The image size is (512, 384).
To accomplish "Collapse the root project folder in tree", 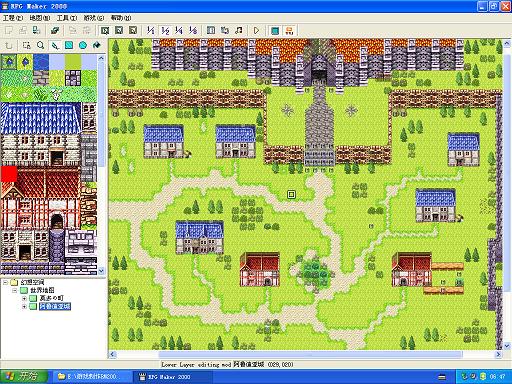I will click(x=5, y=282).
